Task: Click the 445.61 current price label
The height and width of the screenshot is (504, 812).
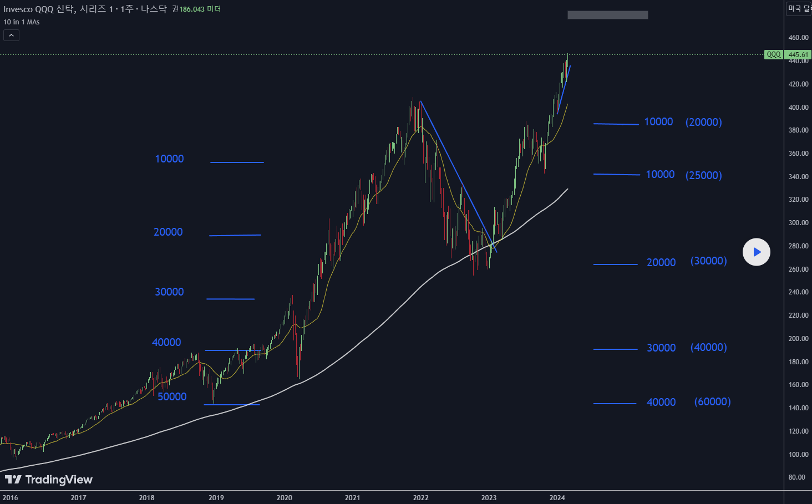Action: [798, 54]
